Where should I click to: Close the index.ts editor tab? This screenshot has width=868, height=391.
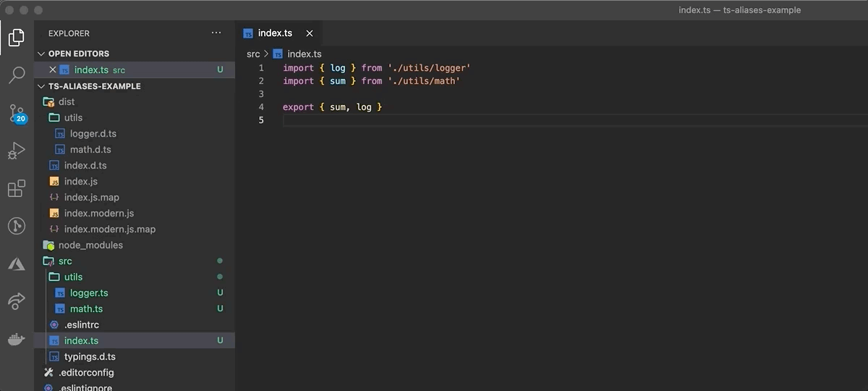pos(310,33)
